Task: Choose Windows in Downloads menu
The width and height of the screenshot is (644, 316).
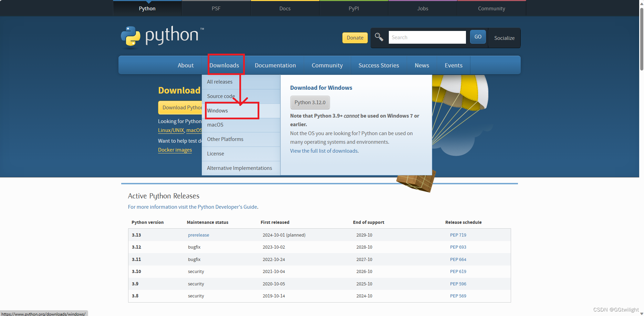Action: [241, 111]
